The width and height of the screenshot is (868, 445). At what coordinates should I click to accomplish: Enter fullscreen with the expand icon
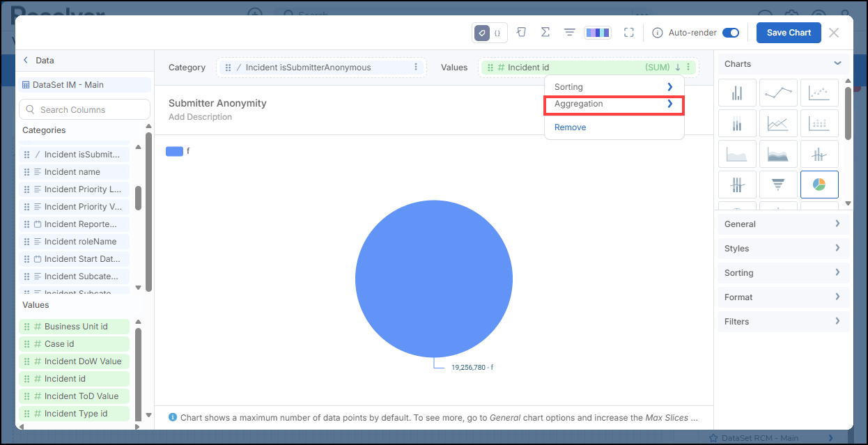[x=629, y=33]
